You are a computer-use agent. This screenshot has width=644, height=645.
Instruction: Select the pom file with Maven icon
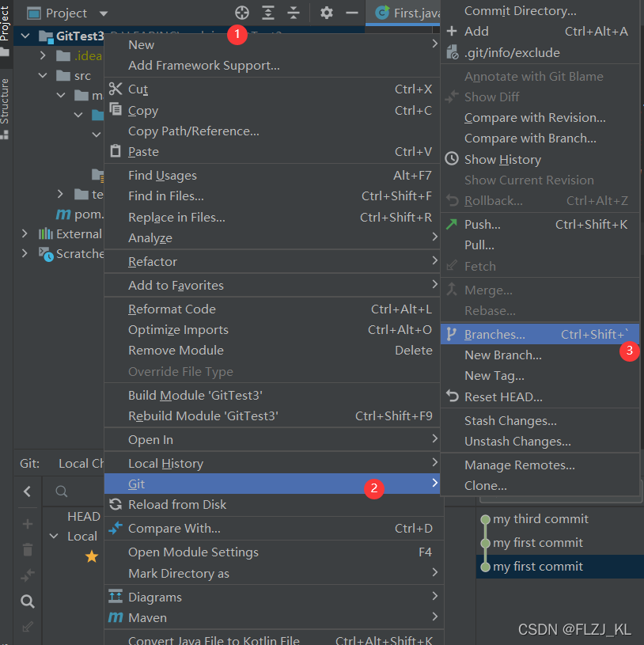80,214
